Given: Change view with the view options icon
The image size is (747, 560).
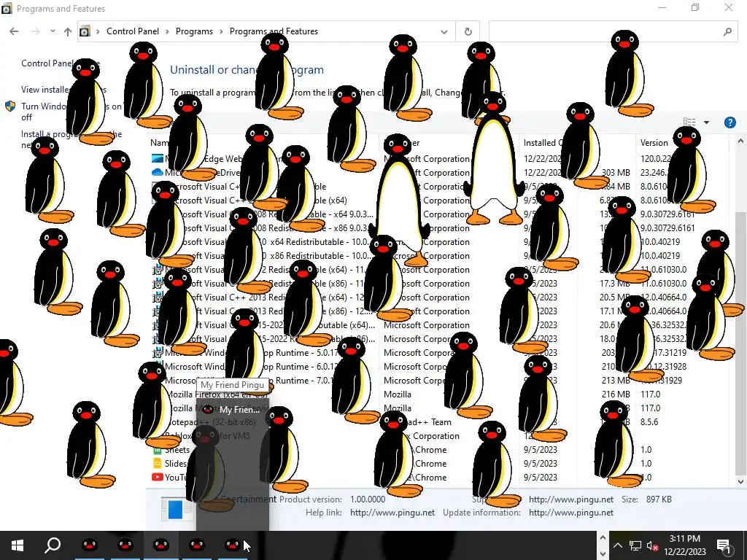Looking at the screenshot, I should (x=689, y=122).
